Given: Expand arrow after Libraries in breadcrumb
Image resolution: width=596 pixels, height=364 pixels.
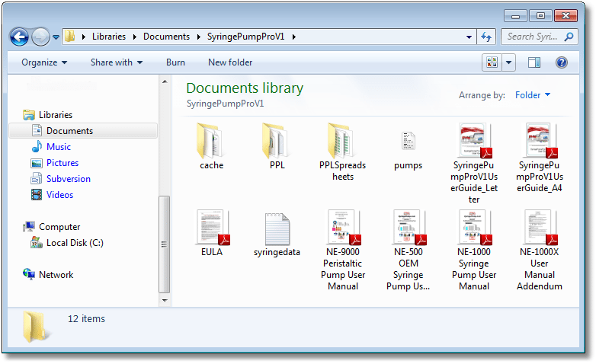Looking at the screenshot, I should point(135,37).
